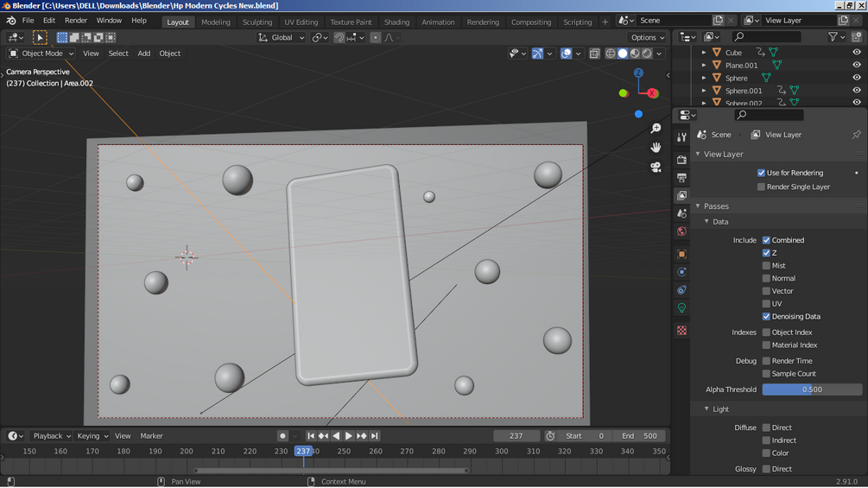Image resolution: width=868 pixels, height=488 pixels.
Task: Click the auto keying record button
Action: tap(282, 436)
